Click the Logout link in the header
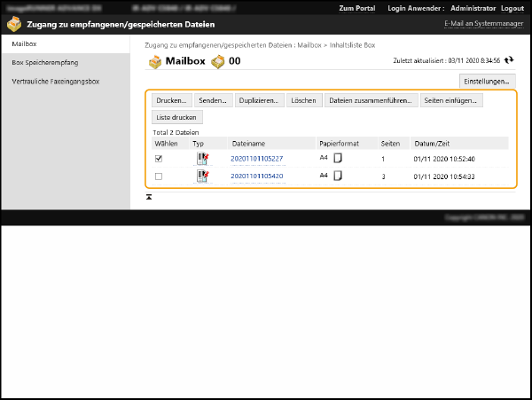This screenshot has width=532, height=400. (512, 8)
